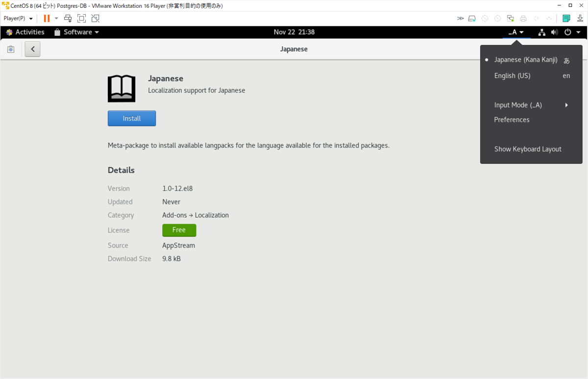Select Japanese (Kana Kanji) input source

[531, 60]
